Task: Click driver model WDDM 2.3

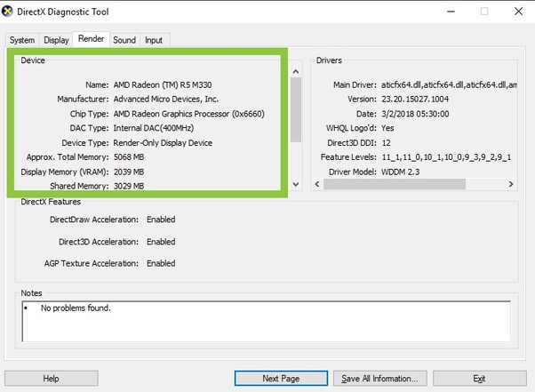Action: point(401,172)
